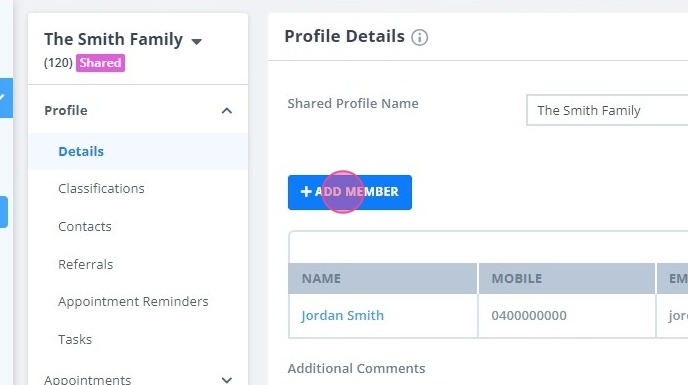Expand the Appointments section chevron

pos(227,380)
